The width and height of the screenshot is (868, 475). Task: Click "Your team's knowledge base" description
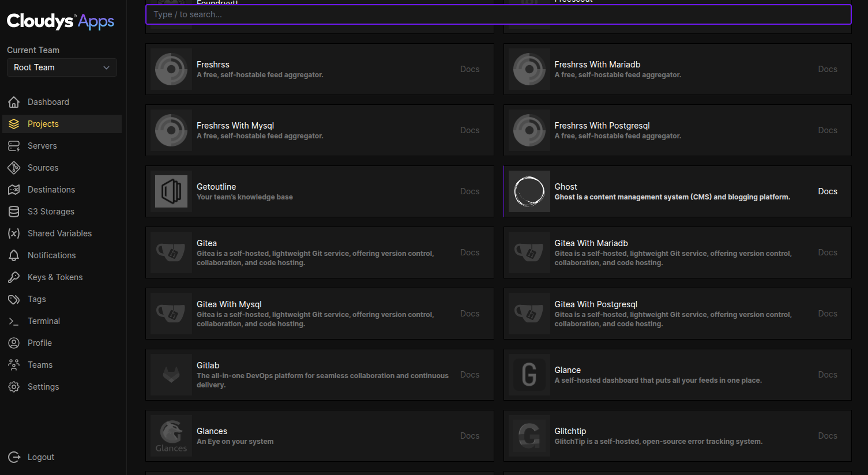point(245,197)
